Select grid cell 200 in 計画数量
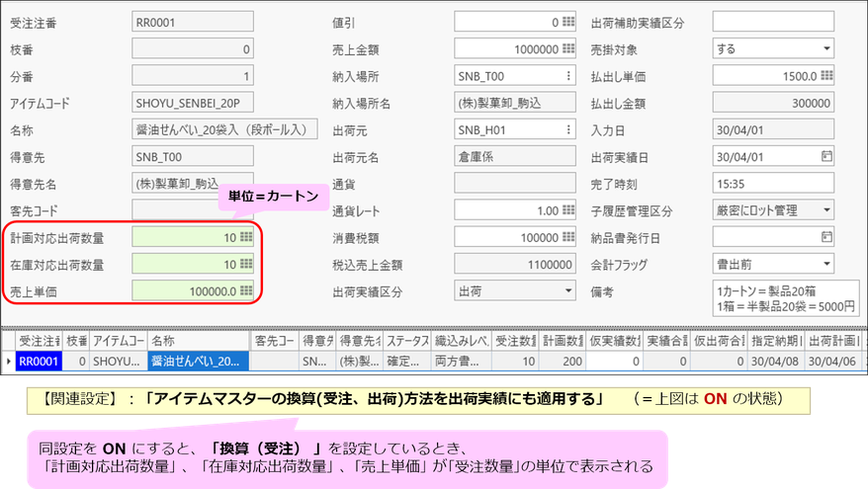 pyautogui.click(x=562, y=362)
